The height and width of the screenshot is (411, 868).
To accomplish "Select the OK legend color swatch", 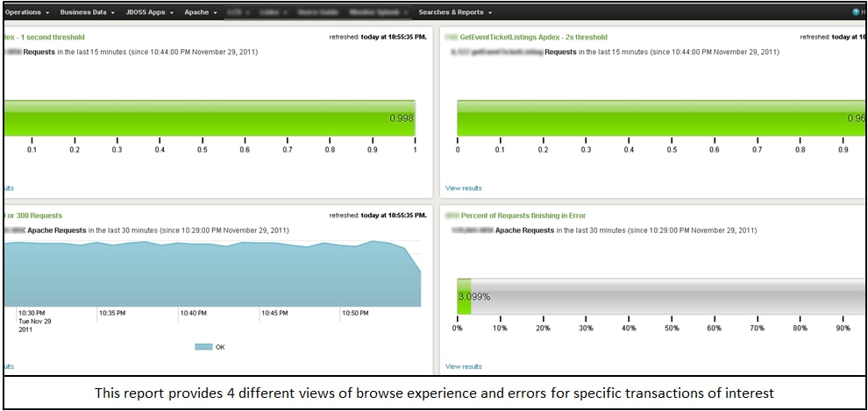I will click(203, 347).
